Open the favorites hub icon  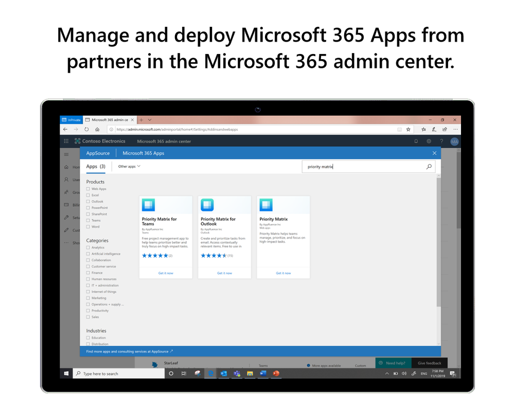(x=423, y=130)
